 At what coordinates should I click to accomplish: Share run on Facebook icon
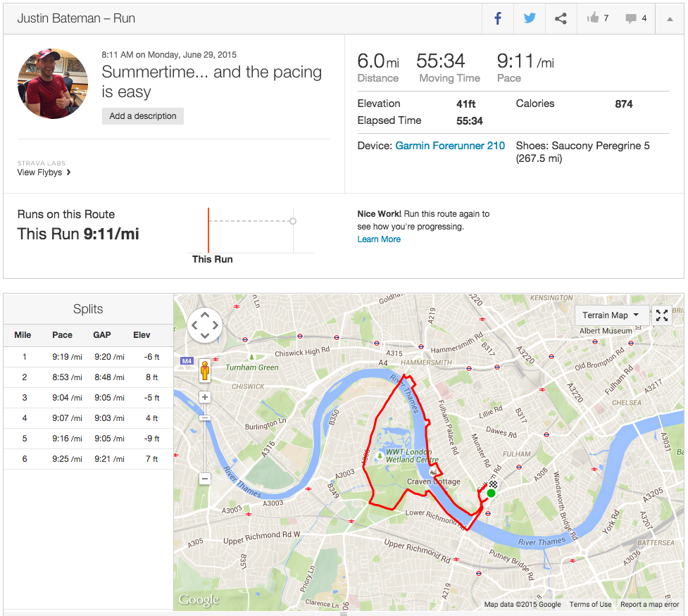[498, 19]
